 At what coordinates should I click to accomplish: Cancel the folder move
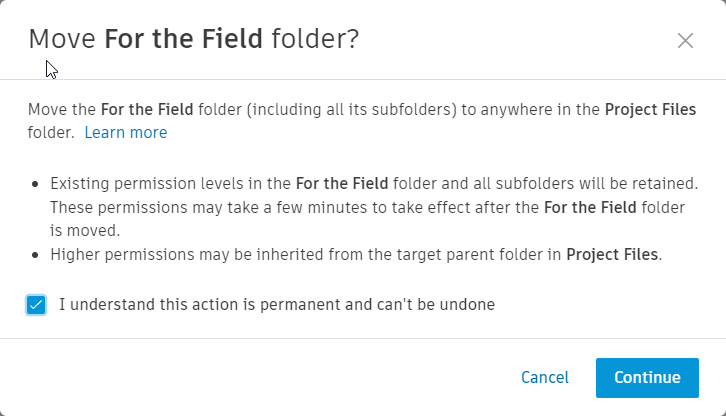point(545,378)
